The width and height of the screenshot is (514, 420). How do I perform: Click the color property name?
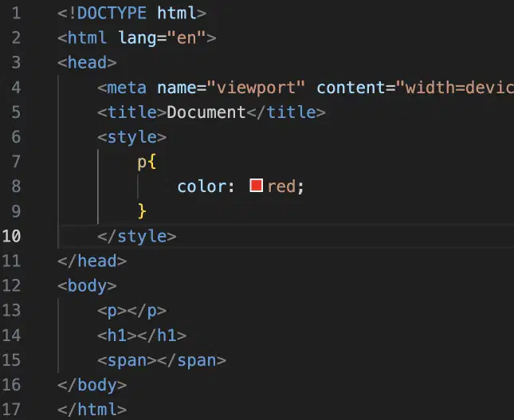pos(202,186)
